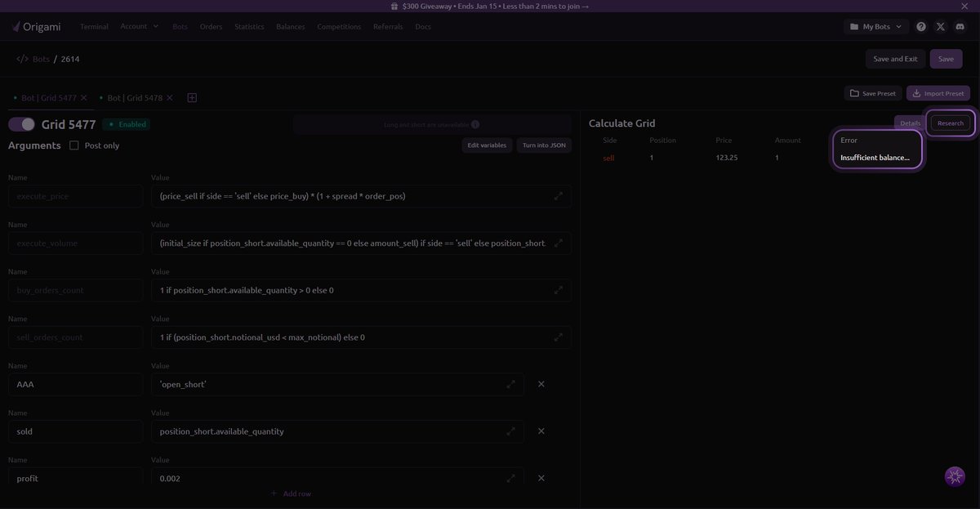The image size is (980, 509).
Task: Click the Research button
Action: pos(951,123)
